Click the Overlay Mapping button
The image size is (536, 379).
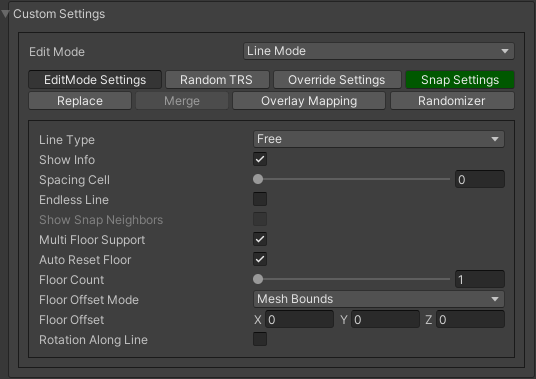309,101
